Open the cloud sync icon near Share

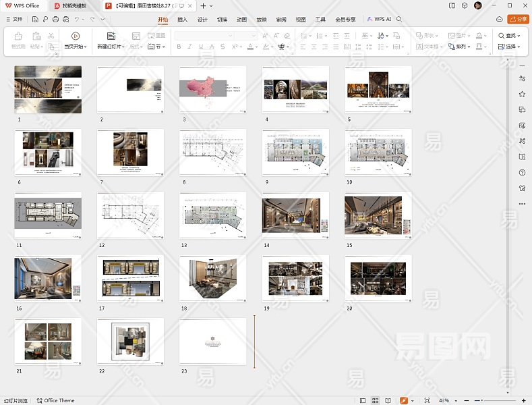click(499, 20)
